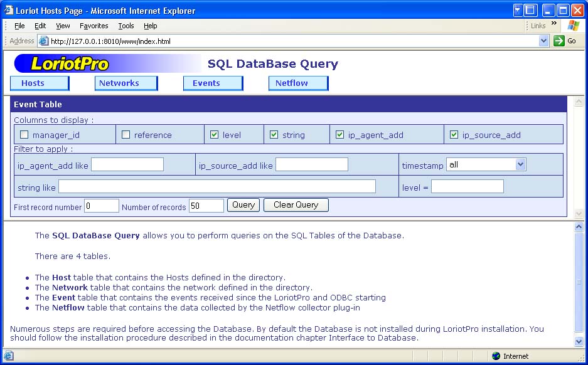Image resolution: width=588 pixels, height=365 pixels.
Task: Click the Clear Query button
Action: (x=296, y=205)
